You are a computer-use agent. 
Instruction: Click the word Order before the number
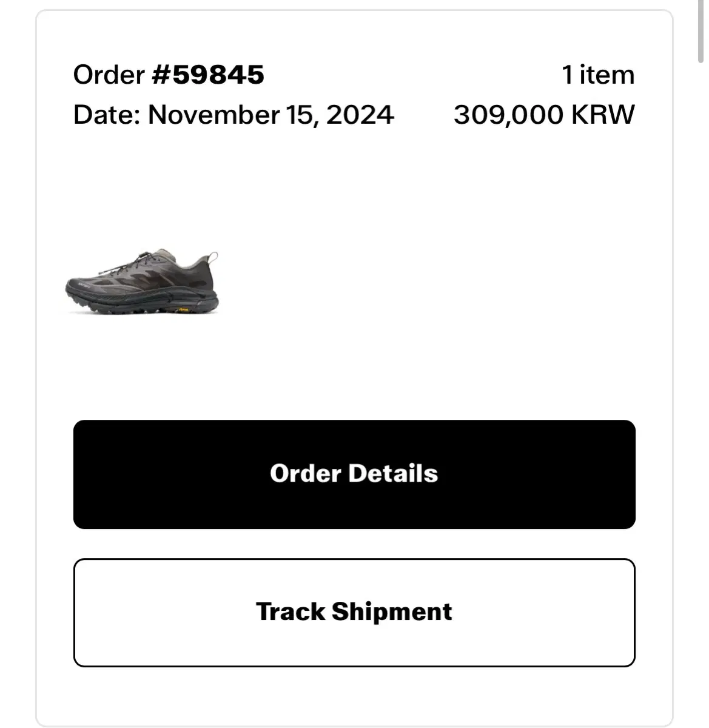click(x=109, y=75)
